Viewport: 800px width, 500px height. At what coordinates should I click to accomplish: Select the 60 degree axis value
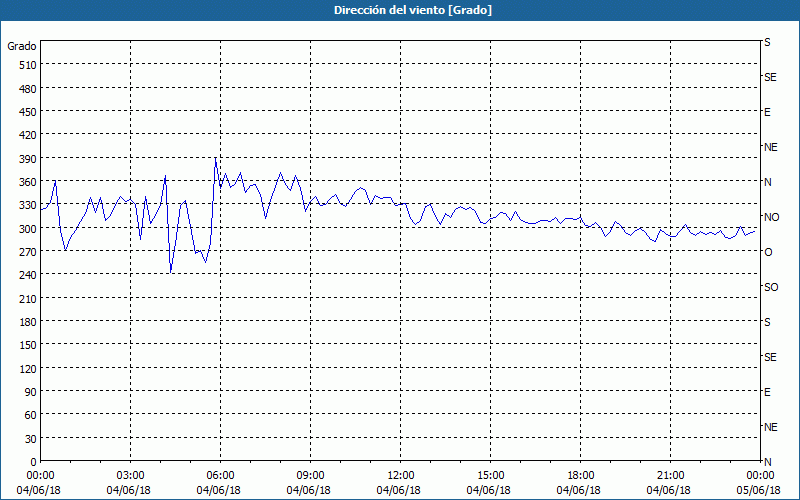31,415
